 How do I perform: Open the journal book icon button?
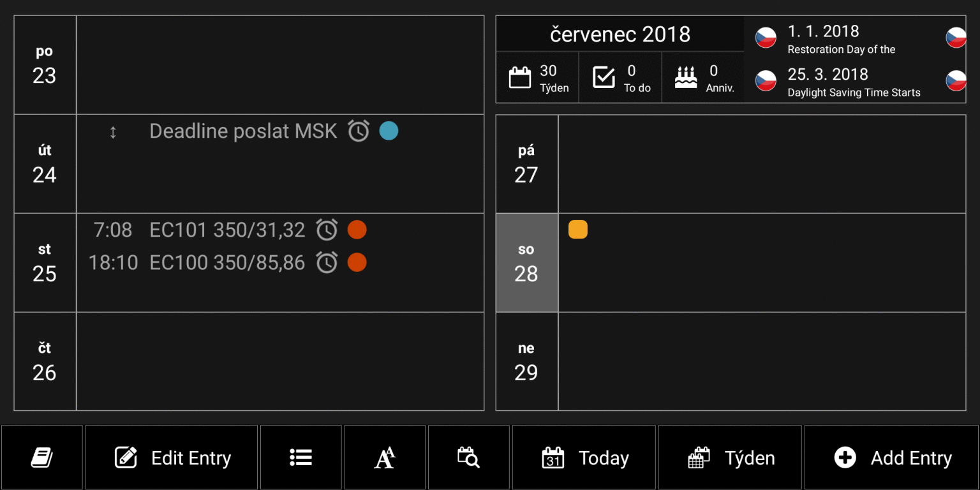coord(42,457)
